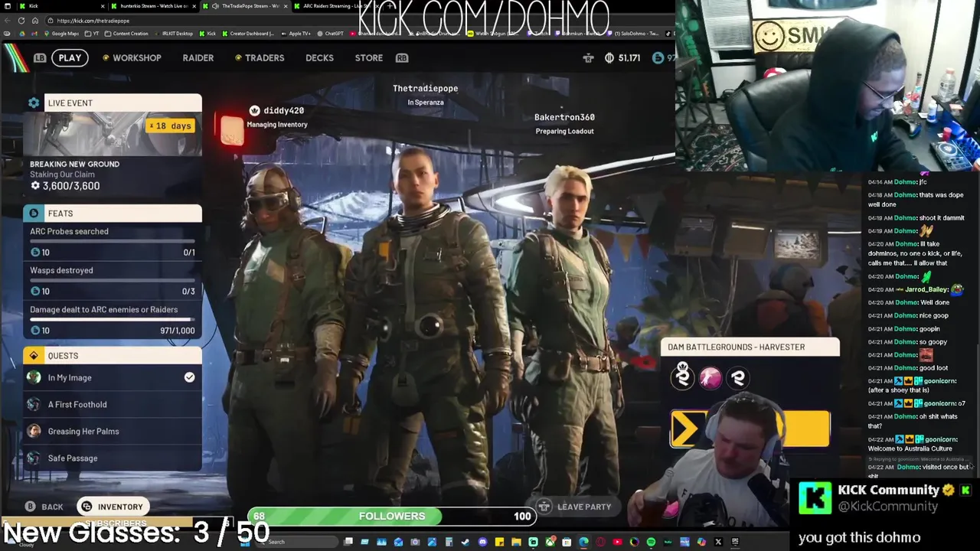
Task: Click the yellow start match arrow button
Action: click(750, 429)
